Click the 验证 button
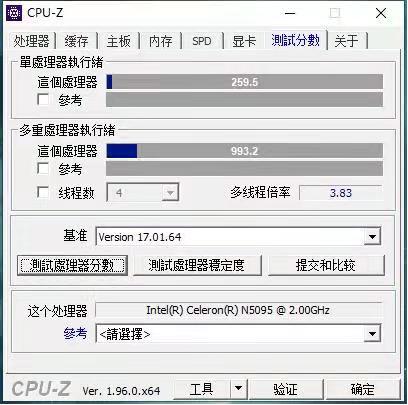Screen dimensions: 408x405 tap(285, 388)
